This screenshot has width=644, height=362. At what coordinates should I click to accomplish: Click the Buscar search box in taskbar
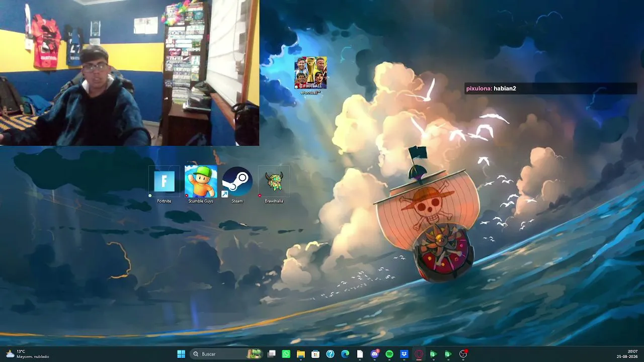(x=227, y=354)
